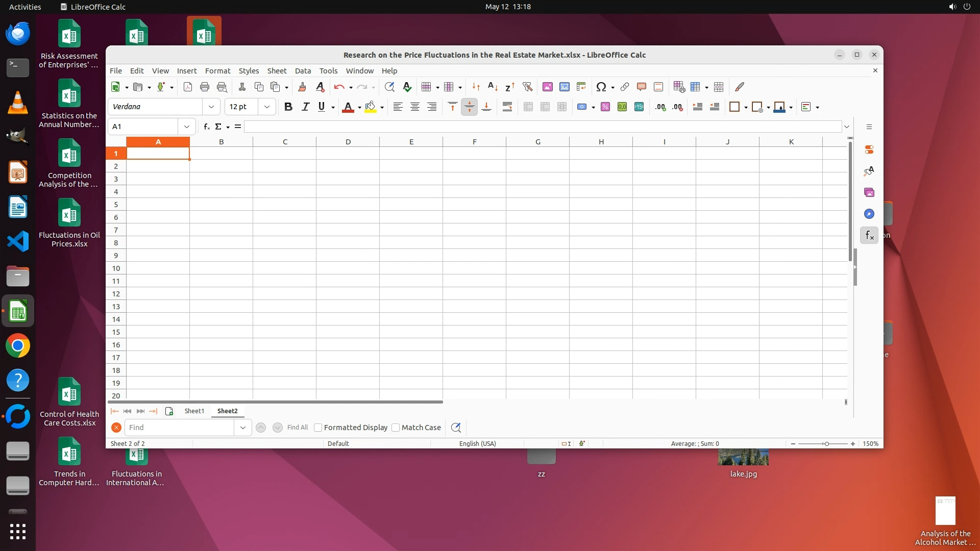Expand the Verdana font name dropdown
980x551 pixels.
[211, 107]
